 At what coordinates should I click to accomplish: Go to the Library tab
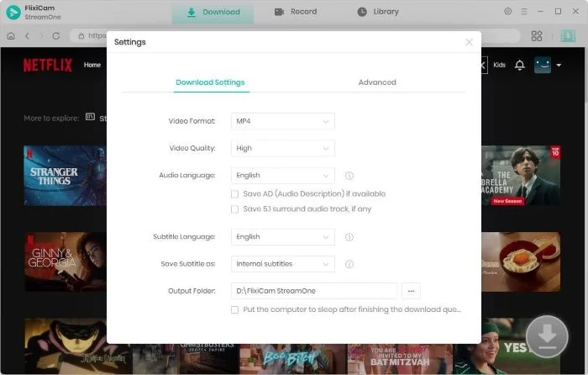coord(378,12)
